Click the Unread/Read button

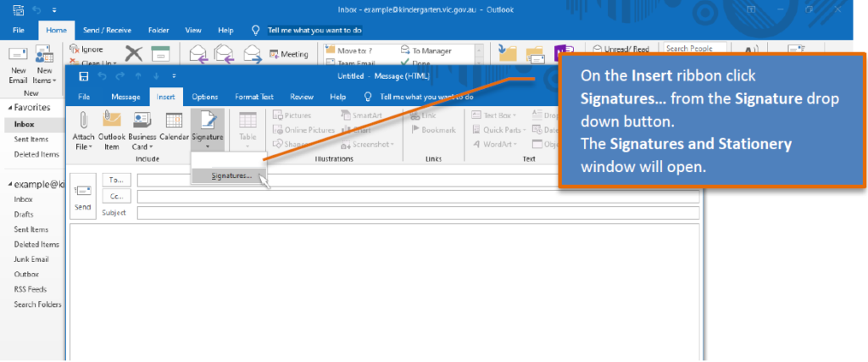pos(621,49)
